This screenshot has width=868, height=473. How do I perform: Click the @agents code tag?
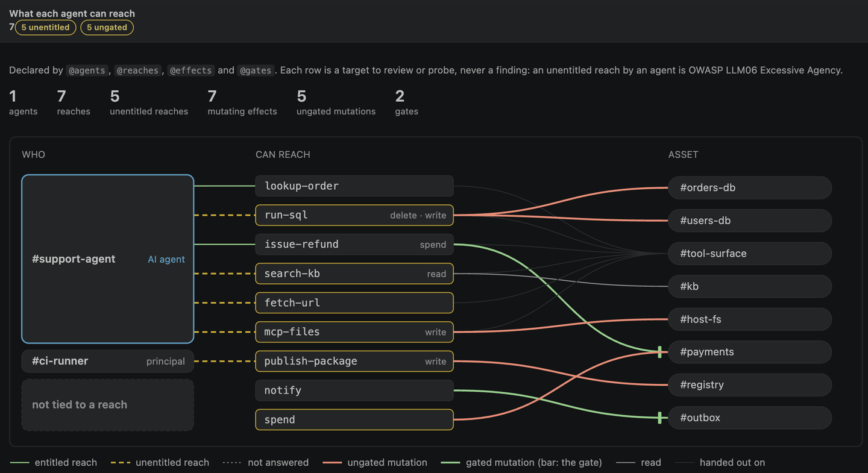tap(87, 70)
